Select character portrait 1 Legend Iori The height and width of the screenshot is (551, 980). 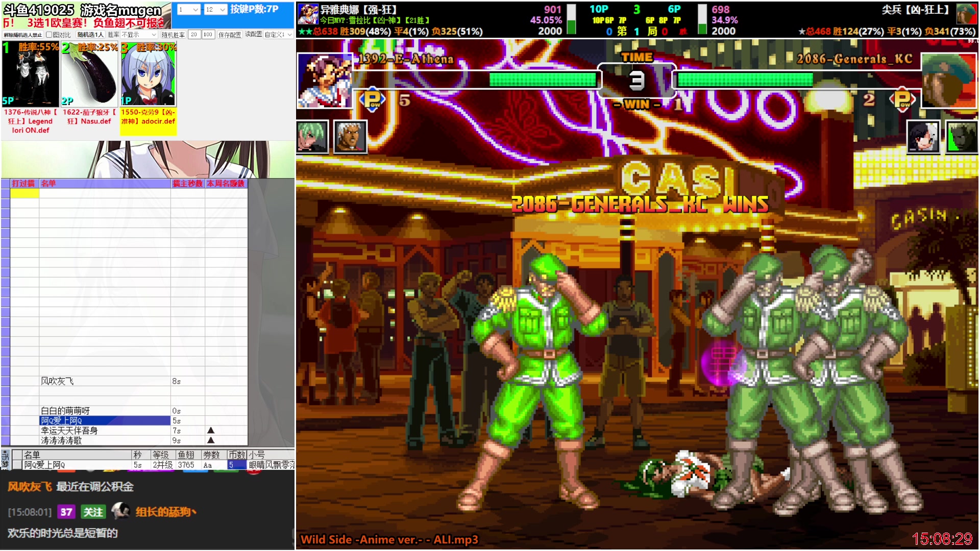(x=31, y=74)
